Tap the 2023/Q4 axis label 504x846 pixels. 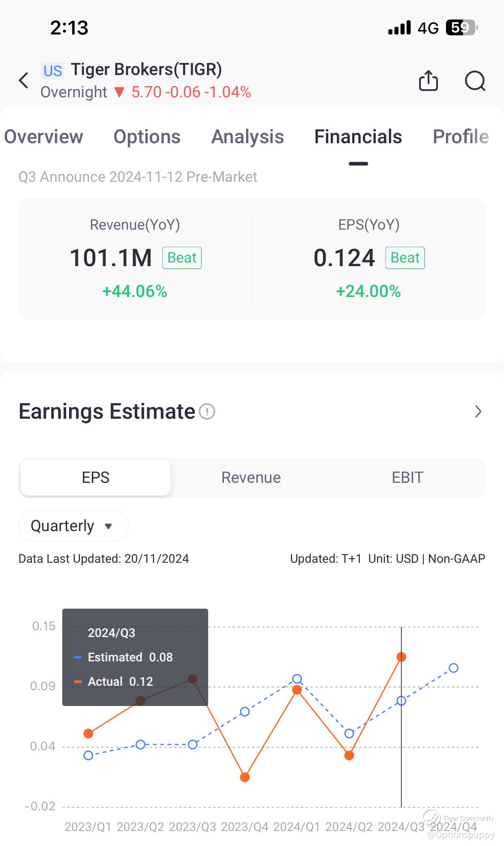coord(245,827)
